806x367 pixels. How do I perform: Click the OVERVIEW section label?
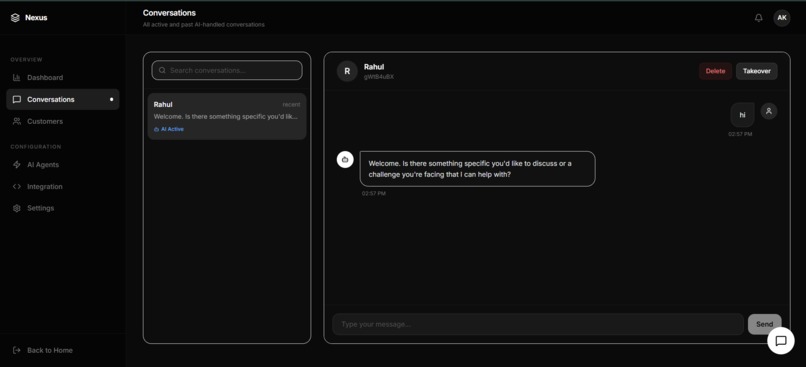(x=26, y=60)
